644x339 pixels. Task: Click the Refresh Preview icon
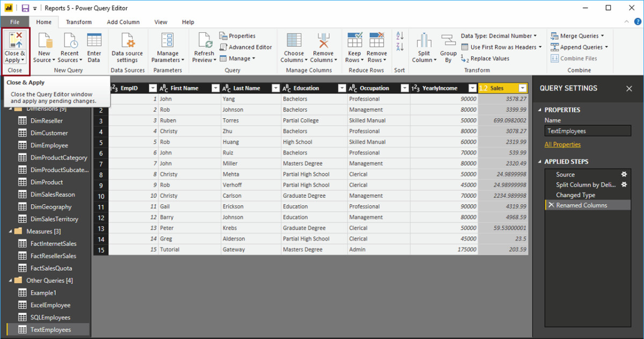tap(204, 40)
